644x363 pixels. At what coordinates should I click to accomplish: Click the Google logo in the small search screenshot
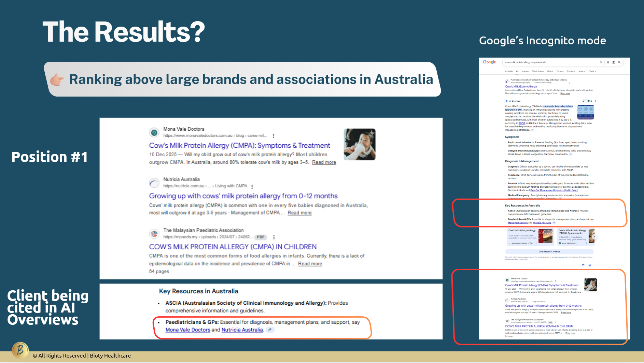coord(489,62)
